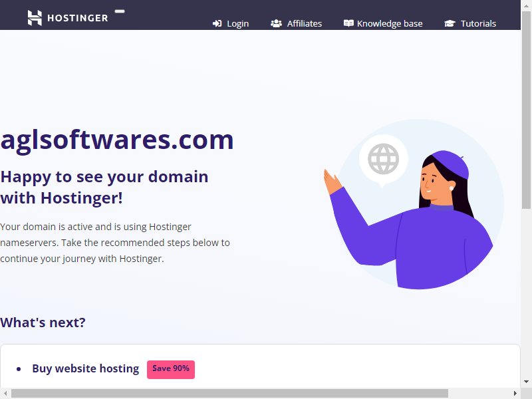
Task: Click the Affiliates people icon
Action: click(276, 23)
